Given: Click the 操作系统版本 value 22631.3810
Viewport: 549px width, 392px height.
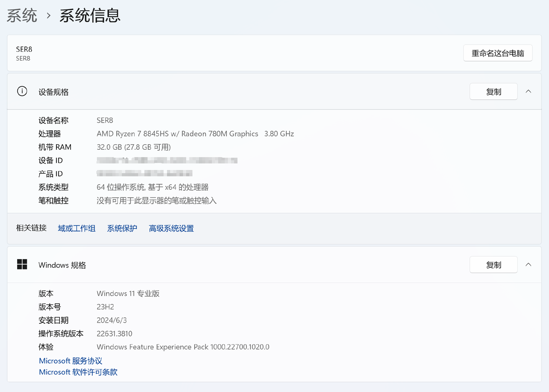Looking at the screenshot, I should point(114,334).
